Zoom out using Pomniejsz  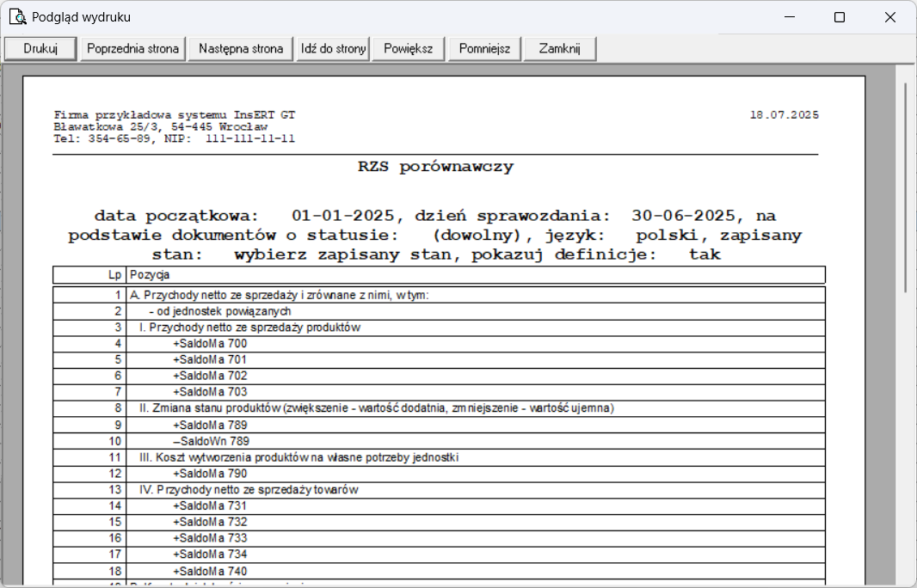click(484, 49)
